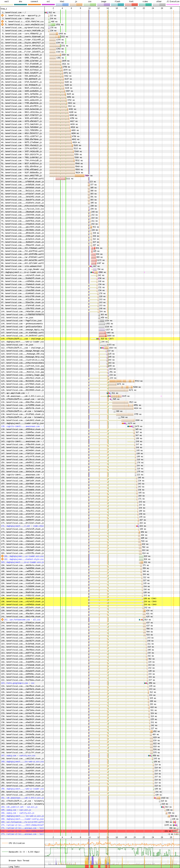Open request 55 main.d4617765.js
The width and height of the screenshot is (180, 868).
tap(22, 176)
